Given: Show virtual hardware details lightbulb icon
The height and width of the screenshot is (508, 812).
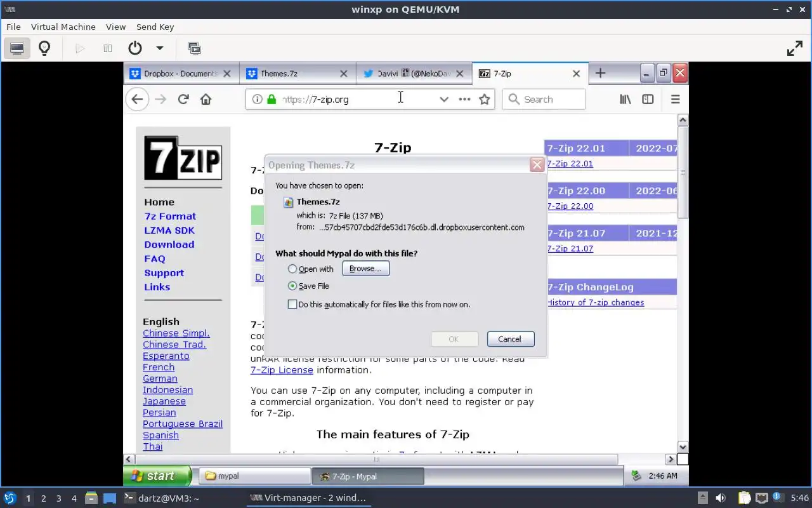Looking at the screenshot, I should (x=44, y=48).
